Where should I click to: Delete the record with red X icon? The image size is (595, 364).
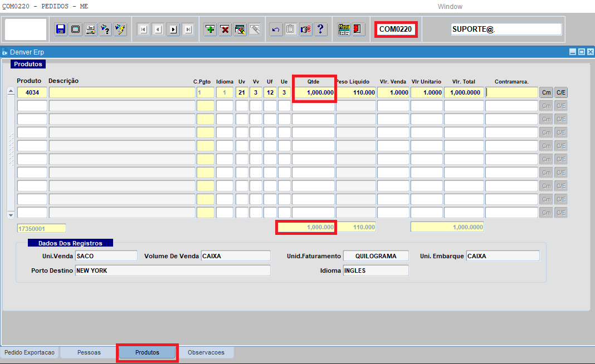coord(225,29)
